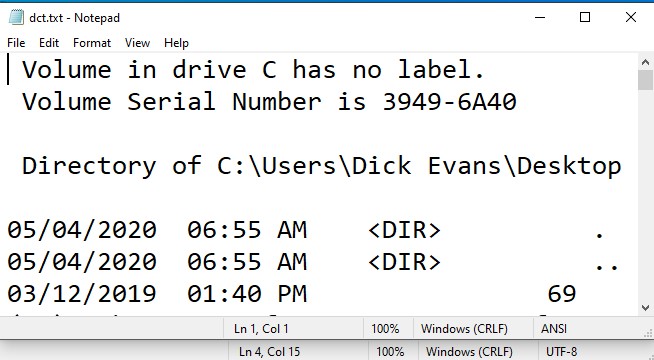Click the scroll up arrow
This screenshot has height=360, width=654.
click(x=645, y=62)
